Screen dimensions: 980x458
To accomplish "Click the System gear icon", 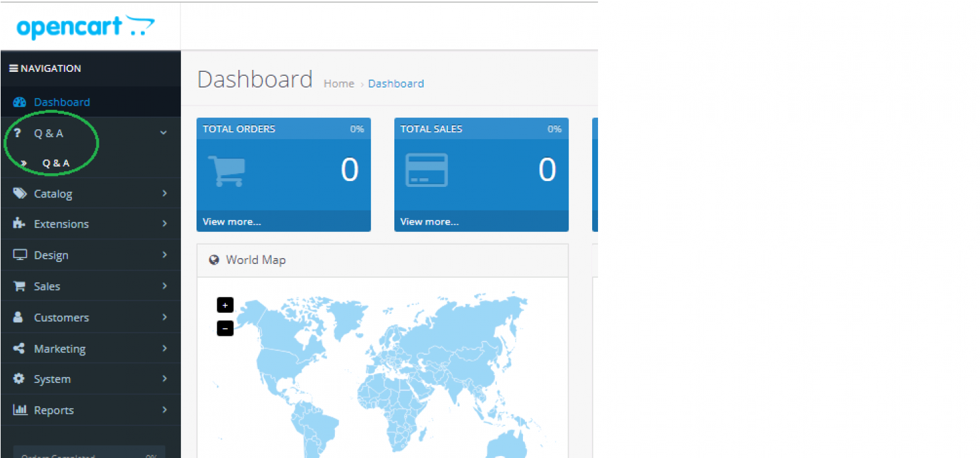I will 19,379.
